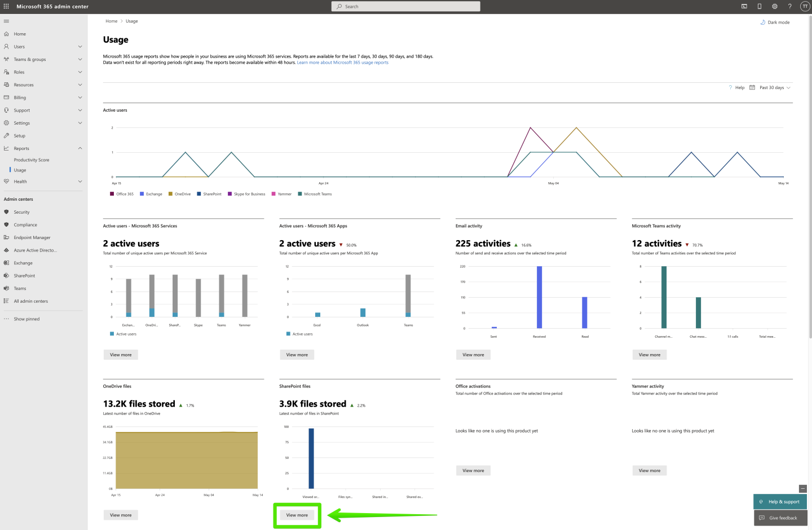Viewport: 812px width, 530px height.
Task: Click Help next to the date filter
Action: (736, 87)
